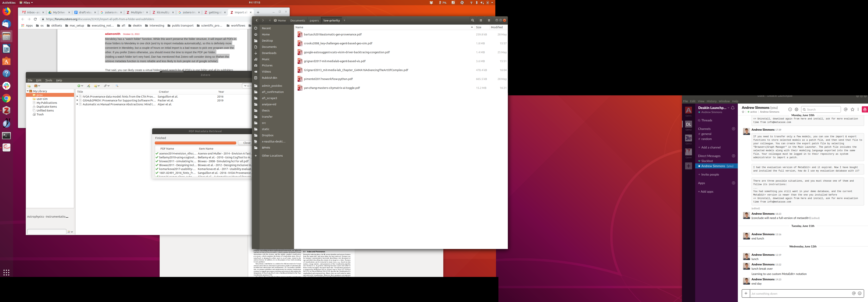Open Zotero's advanced search magnifier
The height and width of the screenshot is (302, 868).
tap(117, 86)
